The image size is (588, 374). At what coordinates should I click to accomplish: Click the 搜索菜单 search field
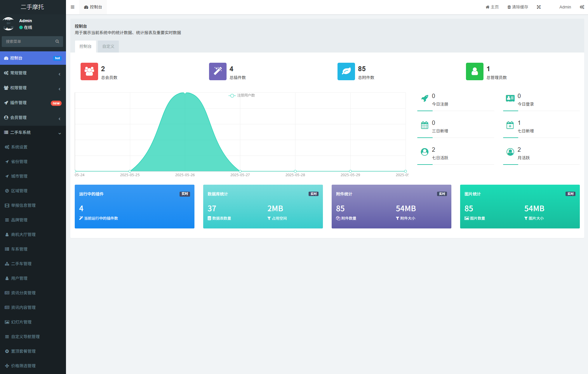[29, 41]
